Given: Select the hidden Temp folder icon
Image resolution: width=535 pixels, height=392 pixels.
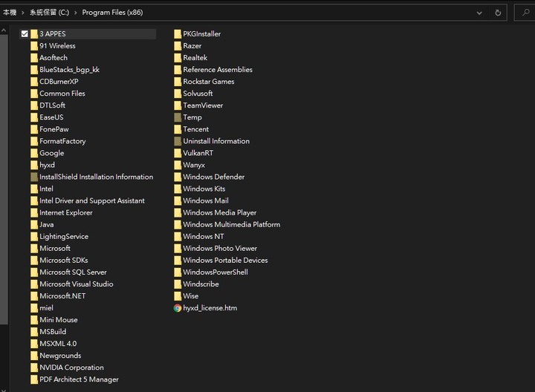Looking at the screenshot, I should (178, 117).
